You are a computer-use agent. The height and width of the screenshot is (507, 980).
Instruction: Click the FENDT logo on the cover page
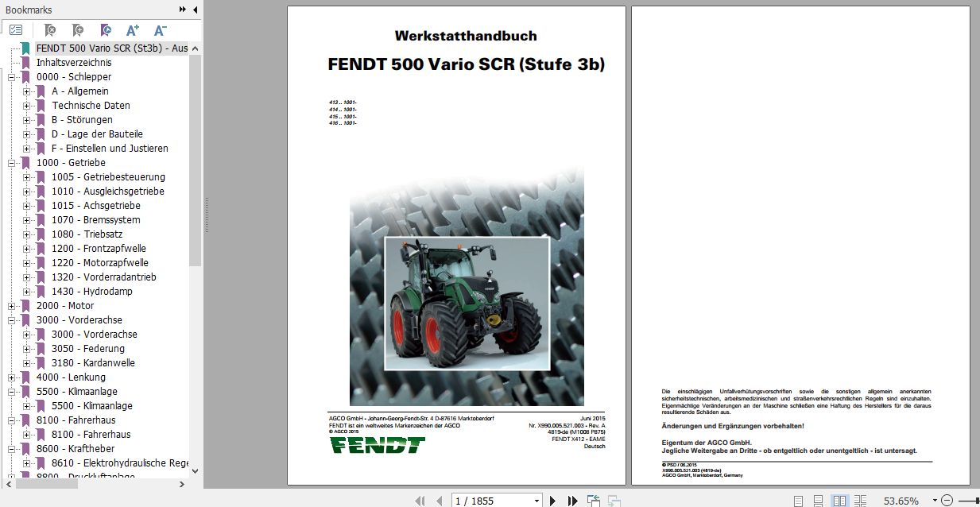click(x=378, y=445)
